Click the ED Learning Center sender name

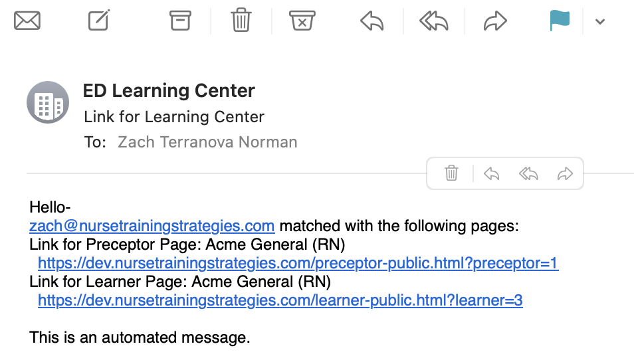click(x=169, y=90)
